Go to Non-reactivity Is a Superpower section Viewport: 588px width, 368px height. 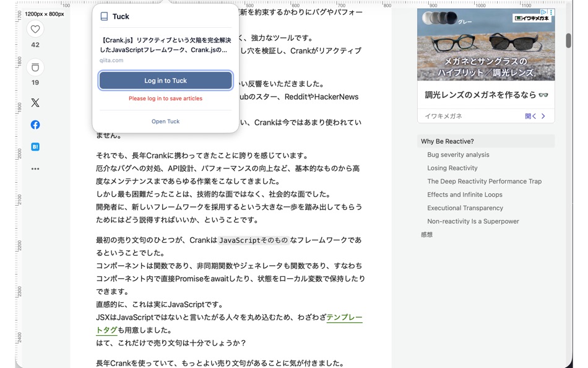click(473, 221)
